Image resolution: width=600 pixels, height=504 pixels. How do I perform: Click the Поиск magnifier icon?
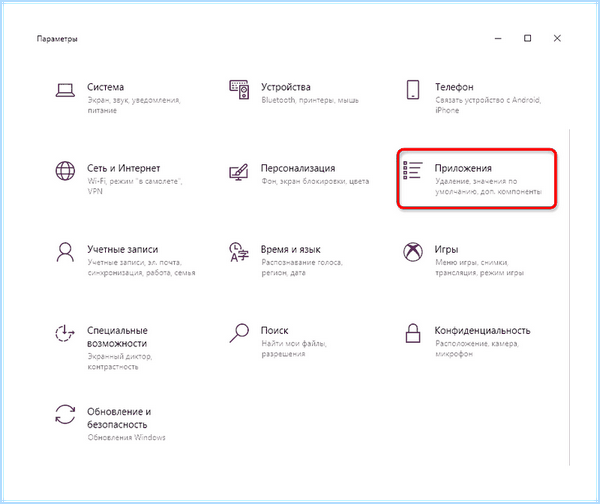239,333
